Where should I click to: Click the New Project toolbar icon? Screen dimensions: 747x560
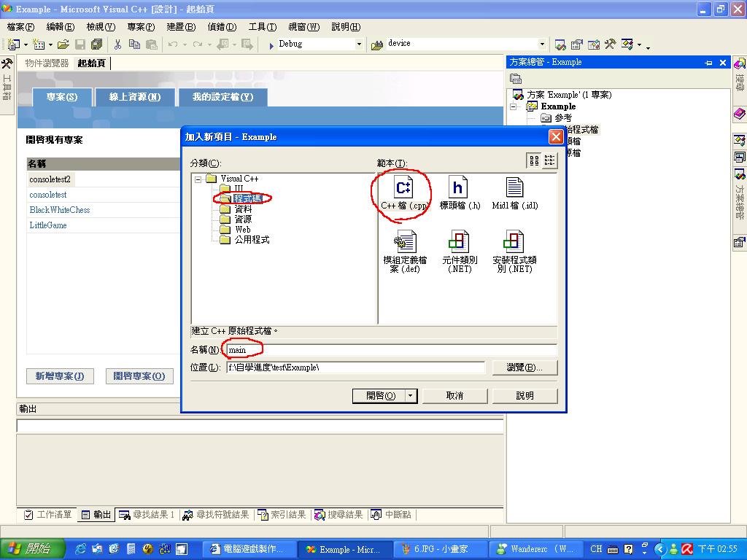13,44
